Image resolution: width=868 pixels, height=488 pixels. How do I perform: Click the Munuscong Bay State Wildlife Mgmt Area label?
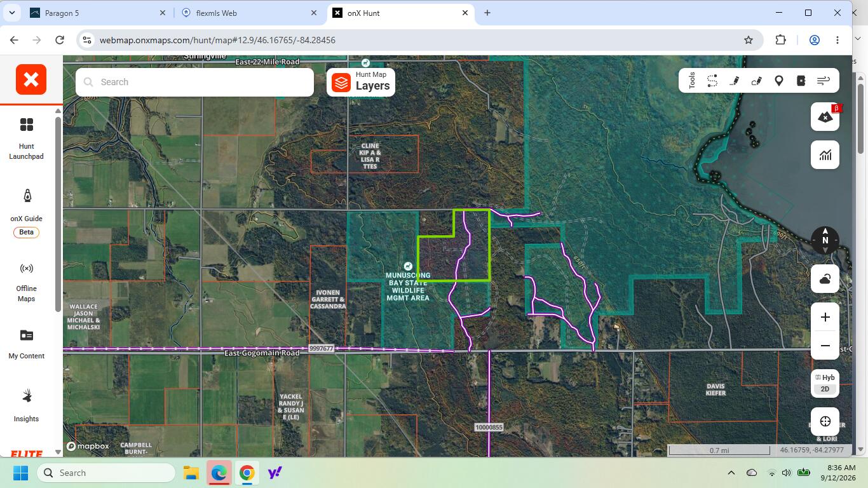click(x=408, y=287)
